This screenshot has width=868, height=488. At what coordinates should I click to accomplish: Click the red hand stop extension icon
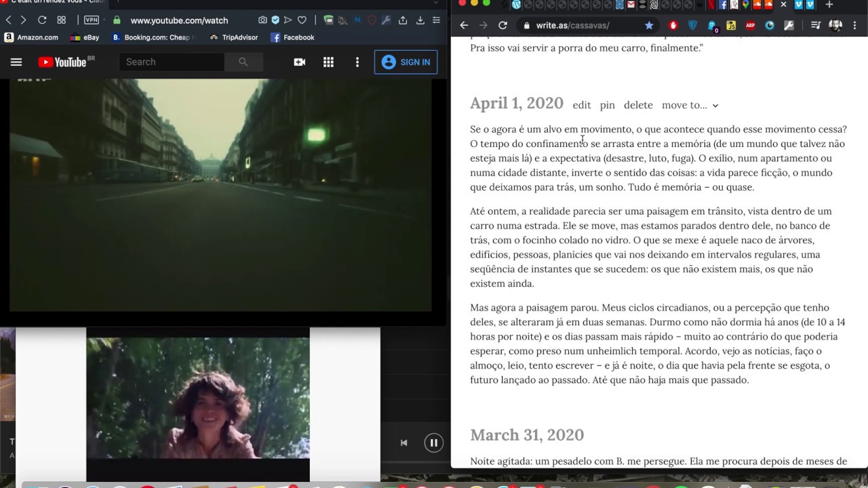[673, 25]
